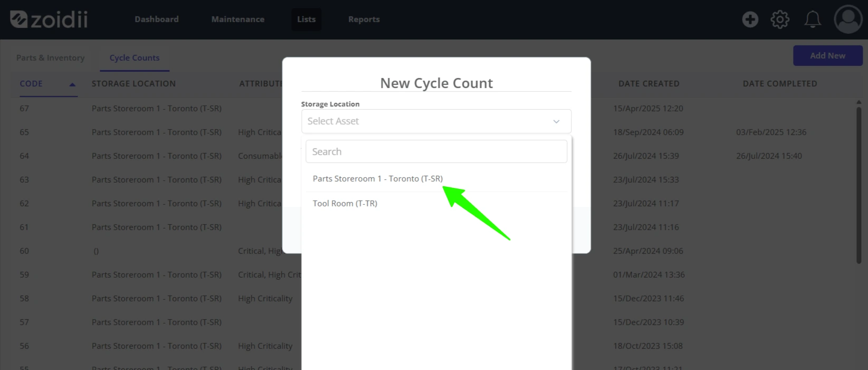868x370 pixels.
Task: Open cycle count row code 63
Action: click(24, 180)
